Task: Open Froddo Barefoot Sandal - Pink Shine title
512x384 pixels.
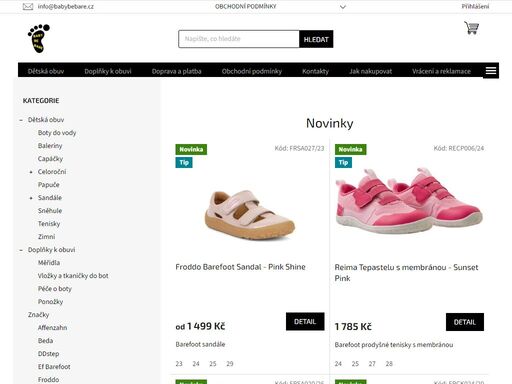Action: coord(240,267)
